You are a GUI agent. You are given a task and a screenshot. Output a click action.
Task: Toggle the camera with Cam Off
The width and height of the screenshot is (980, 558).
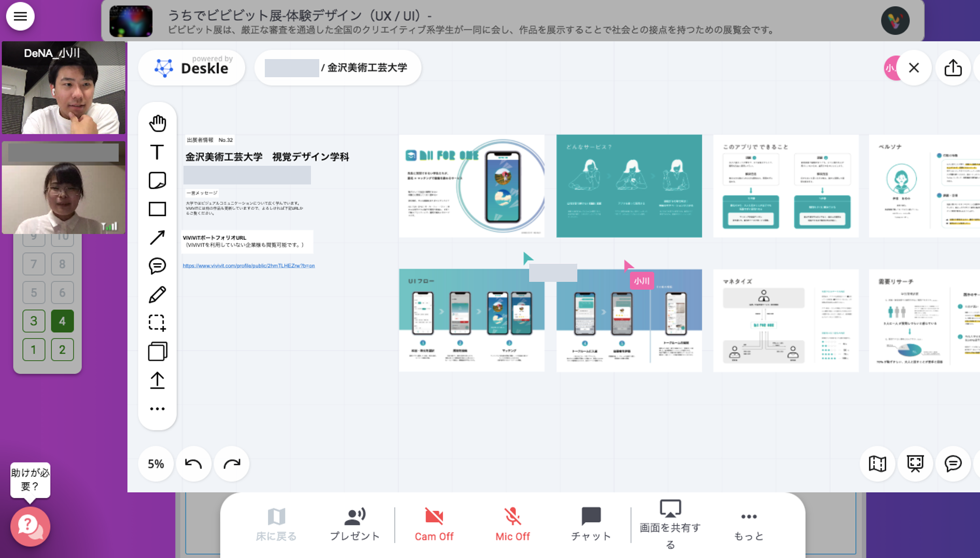coord(434,524)
